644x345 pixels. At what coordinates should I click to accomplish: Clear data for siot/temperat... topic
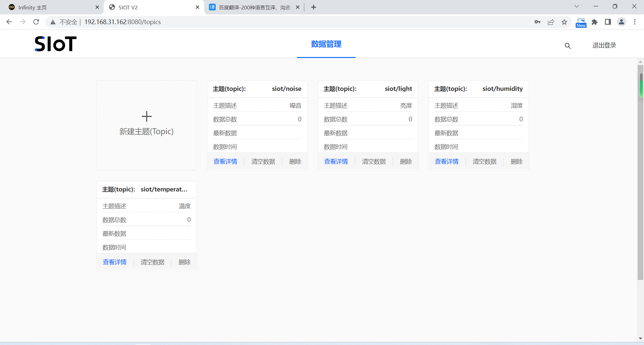(153, 262)
